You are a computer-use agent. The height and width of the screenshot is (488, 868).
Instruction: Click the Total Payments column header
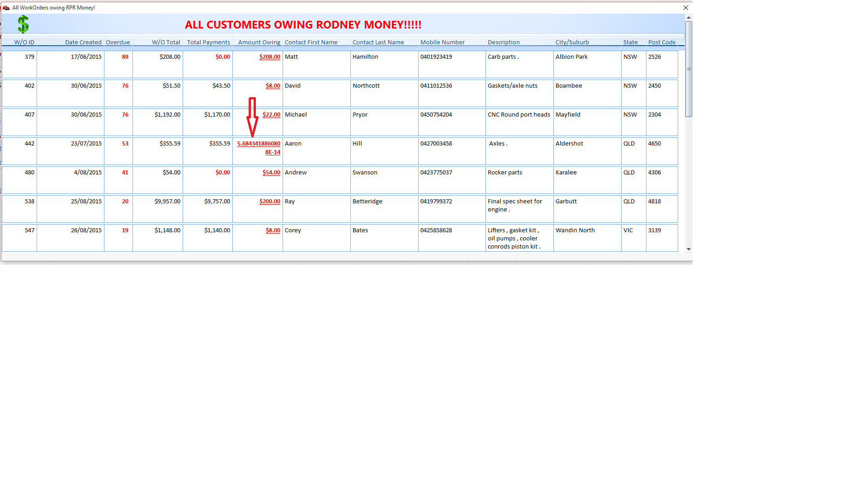coord(208,42)
